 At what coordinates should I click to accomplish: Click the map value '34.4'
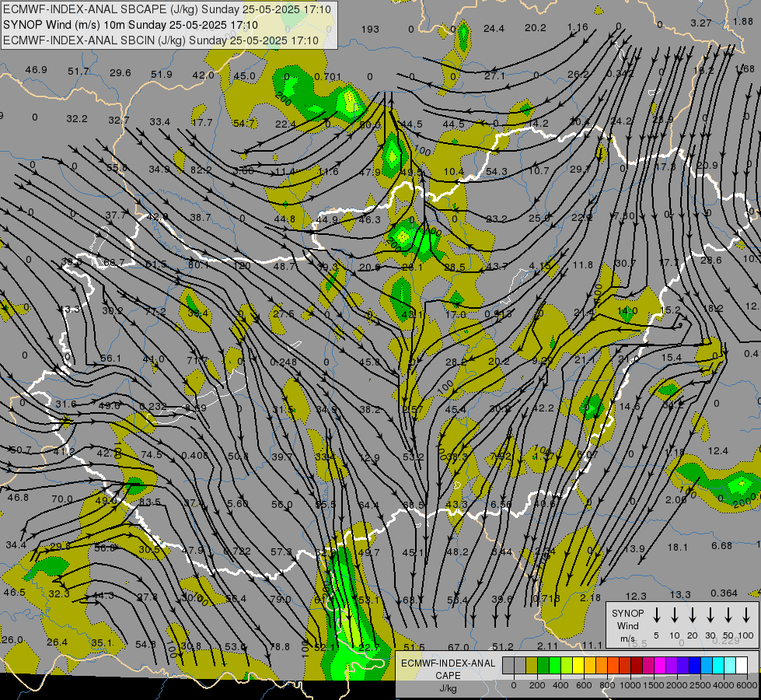click(x=16, y=545)
